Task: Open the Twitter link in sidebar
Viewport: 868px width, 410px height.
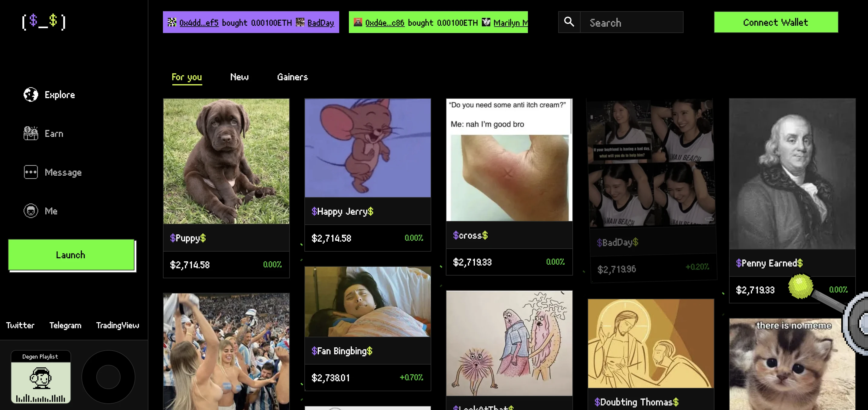Action: pos(20,325)
